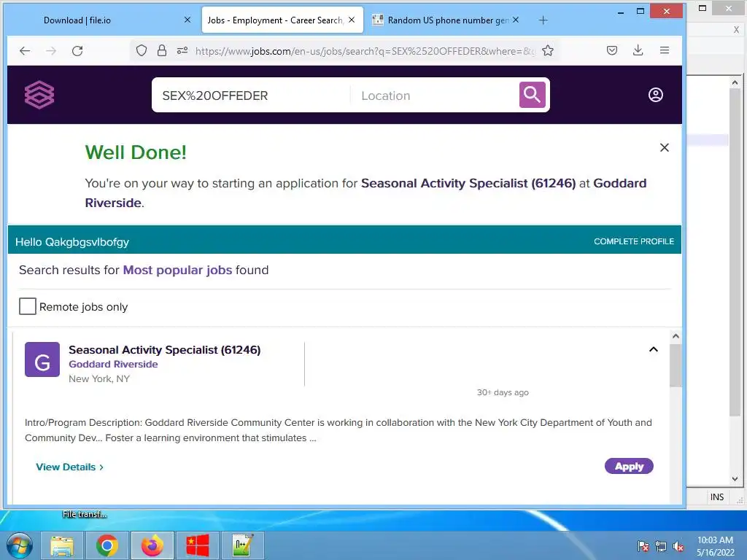The image size is (747, 560).
Task: Click the Hello Qakgbgsvlbofgy greeting
Action: pyautogui.click(x=72, y=242)
